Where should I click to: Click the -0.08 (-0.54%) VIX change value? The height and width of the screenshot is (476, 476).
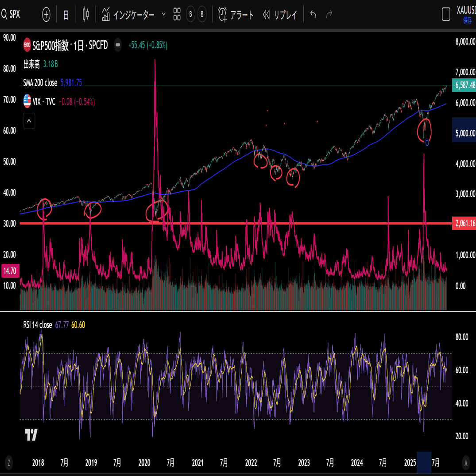(x=77, y=101)
